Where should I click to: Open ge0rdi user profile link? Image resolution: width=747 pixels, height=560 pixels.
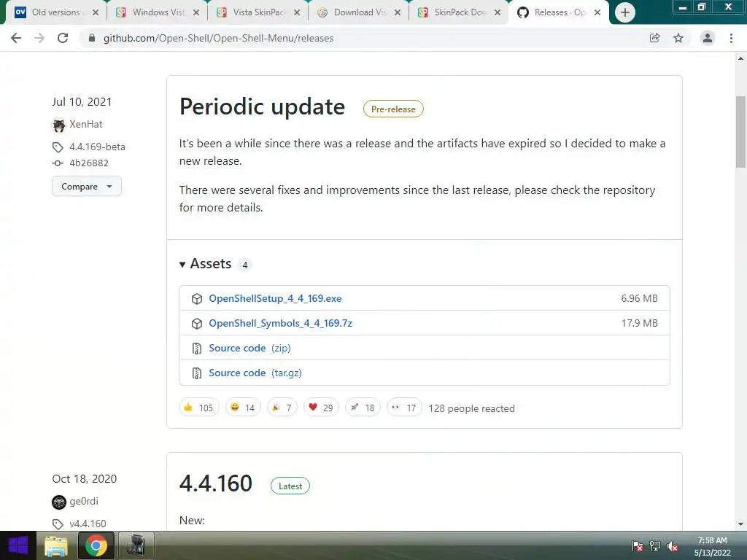click(x=84, y=501)
